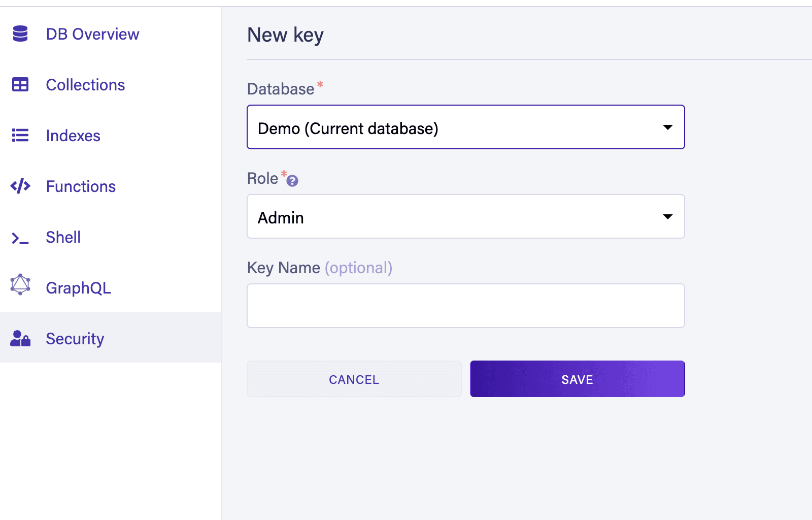Go to DB Overview in sidebar
This screenshot has height=520, width=812.
point(92,34)
